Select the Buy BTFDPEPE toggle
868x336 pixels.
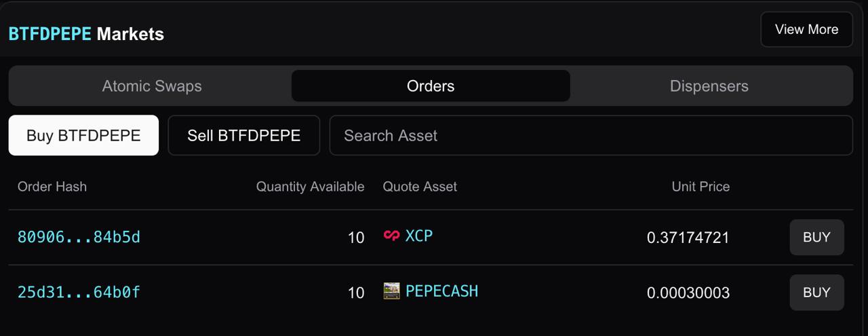coord(83,135)
